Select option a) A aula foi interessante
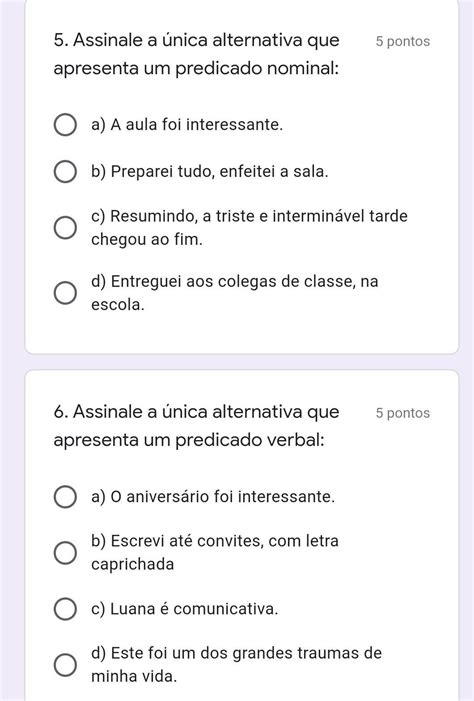 (65, 125)
